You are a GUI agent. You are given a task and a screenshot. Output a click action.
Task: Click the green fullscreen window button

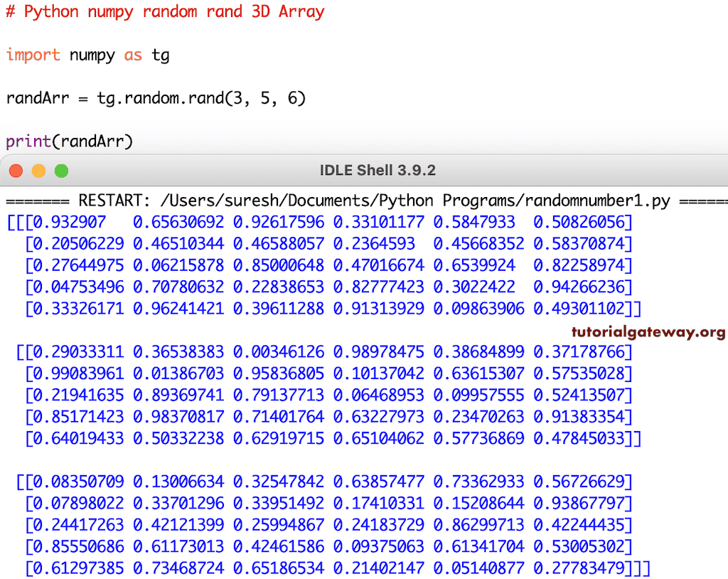62,171
